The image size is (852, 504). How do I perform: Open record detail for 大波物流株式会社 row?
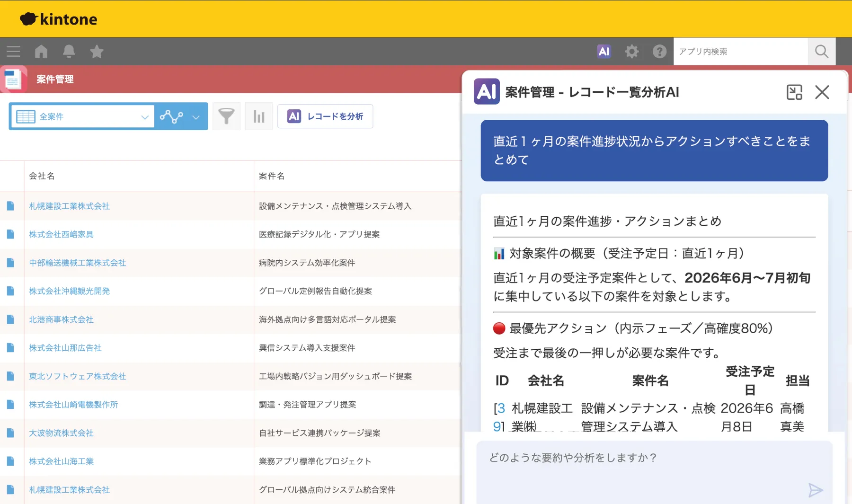[x=10, y=433]
